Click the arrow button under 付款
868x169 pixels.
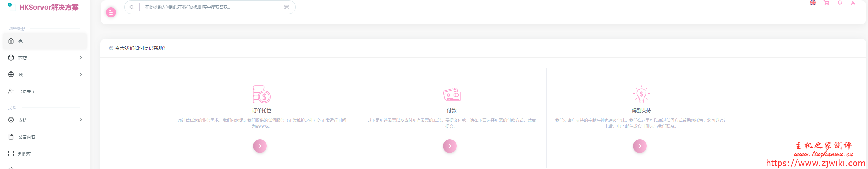[450, 146]
